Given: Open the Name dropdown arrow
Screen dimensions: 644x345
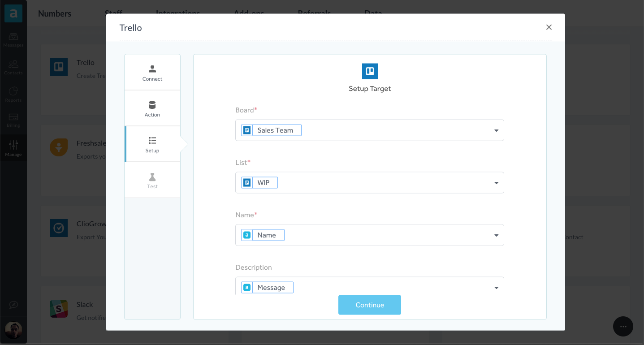Looking at the screenshot, I should [x=496, y=235].
